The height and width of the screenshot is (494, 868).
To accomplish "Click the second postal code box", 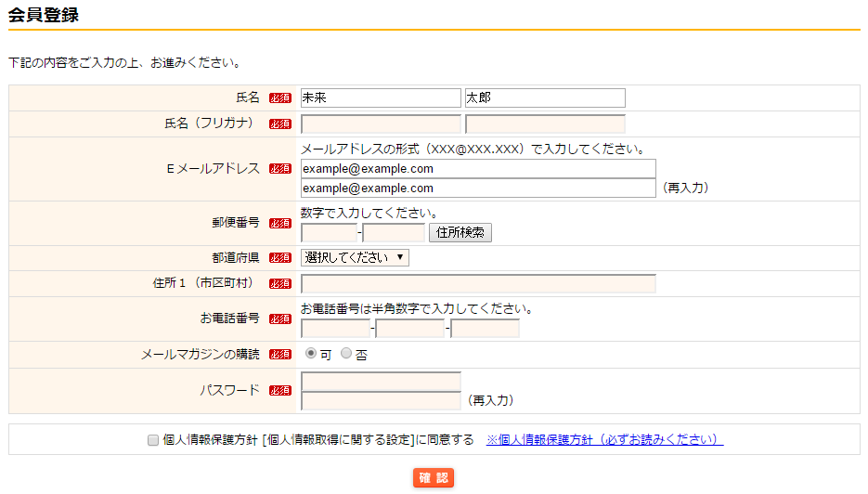I will 394,233.
